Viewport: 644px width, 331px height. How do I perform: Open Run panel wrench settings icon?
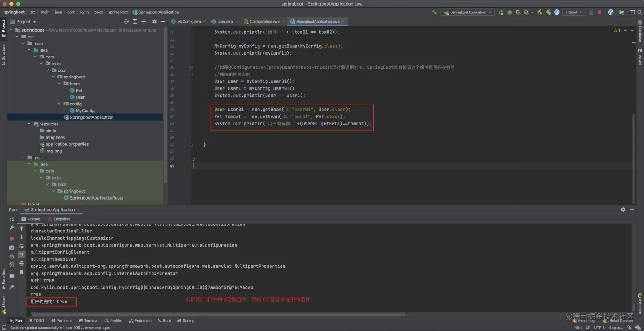12,228
